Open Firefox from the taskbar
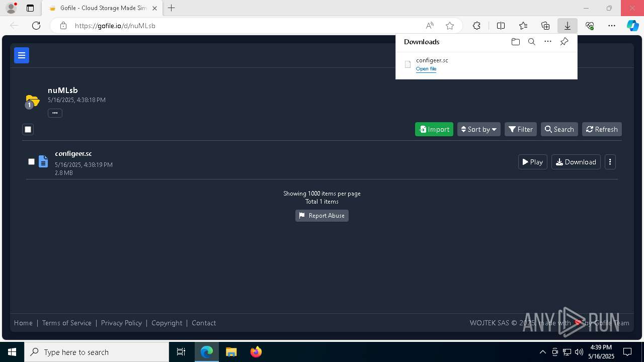Viewport: 644px width, 362px height. [256, 352]
